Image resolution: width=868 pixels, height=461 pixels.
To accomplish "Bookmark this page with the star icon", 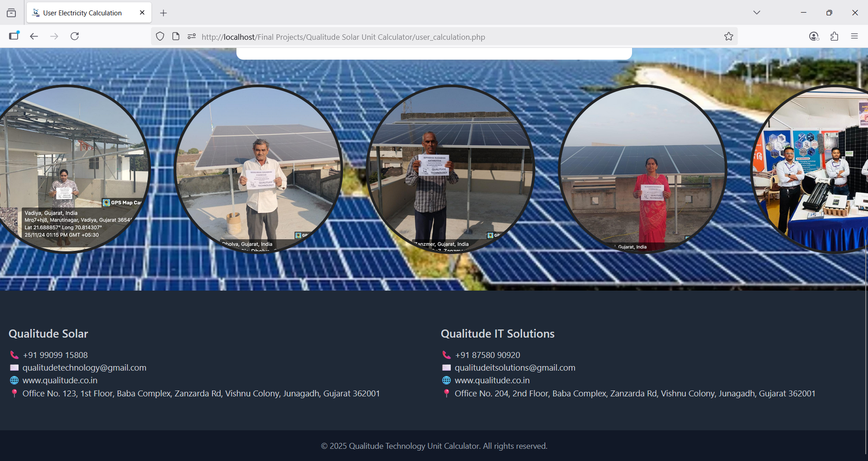I will pyautogui.click(x=728, y=37).
